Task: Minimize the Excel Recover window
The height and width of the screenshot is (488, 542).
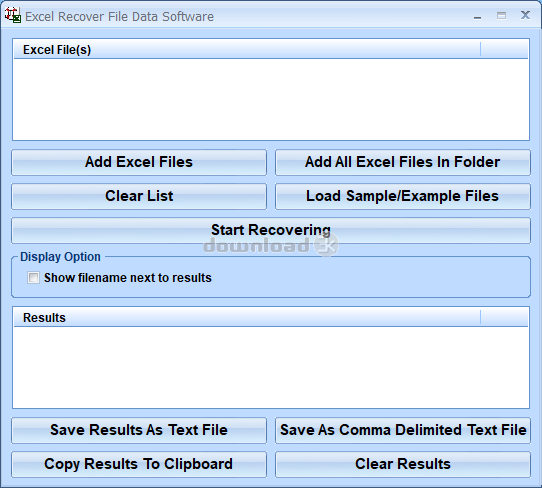Action: click(x=477, y=16)
